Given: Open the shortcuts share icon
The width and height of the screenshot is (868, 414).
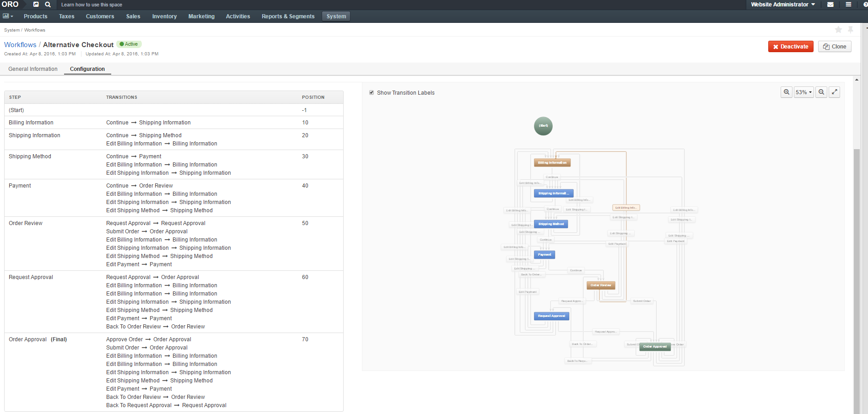Looking at the screenshot, I should [x=36, y=5].
